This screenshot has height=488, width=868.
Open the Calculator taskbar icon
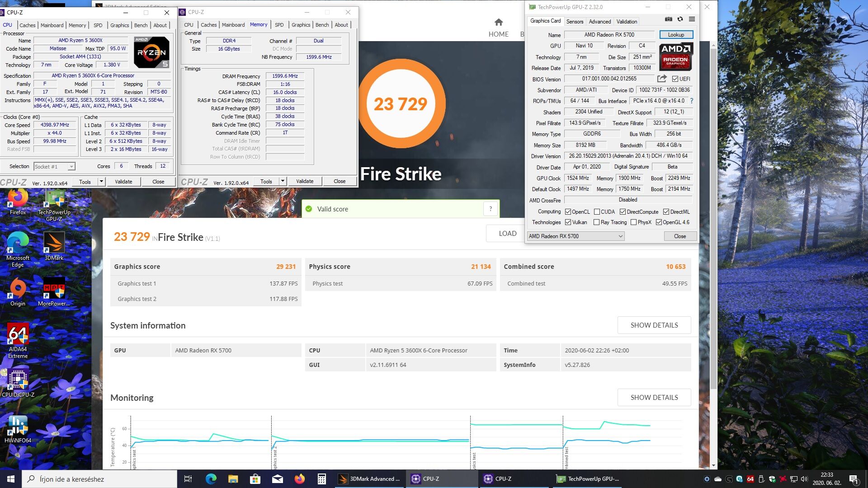point(322,479)
